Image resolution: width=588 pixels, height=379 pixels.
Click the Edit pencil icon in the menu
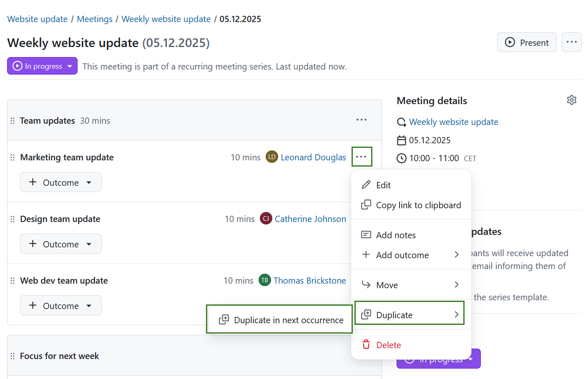[x=366, y=185]
